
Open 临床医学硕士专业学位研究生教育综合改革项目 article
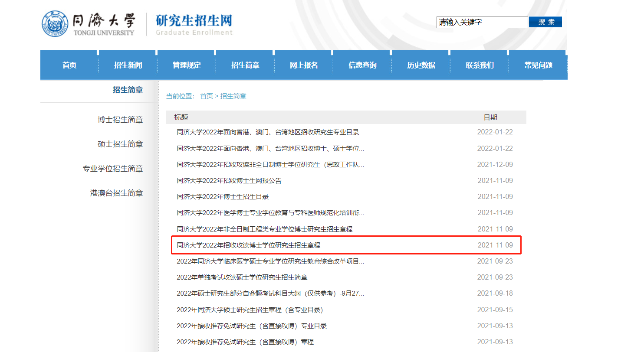click(x=270, y=261)
